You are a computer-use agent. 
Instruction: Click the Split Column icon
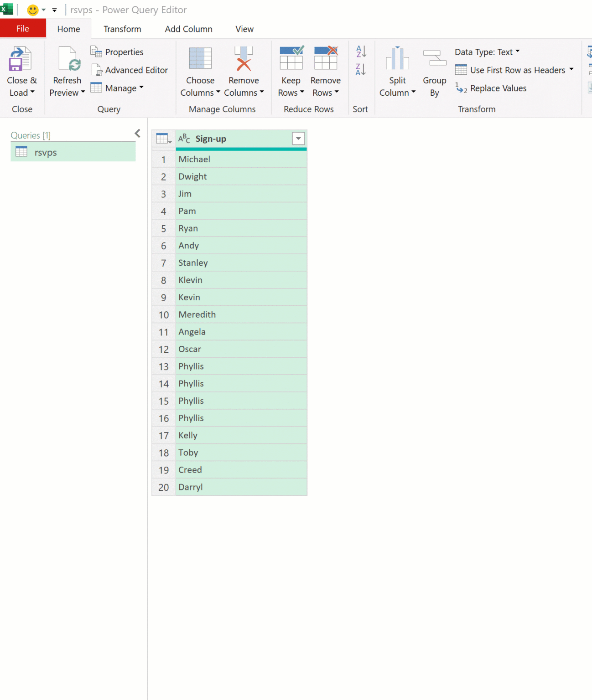397,58
